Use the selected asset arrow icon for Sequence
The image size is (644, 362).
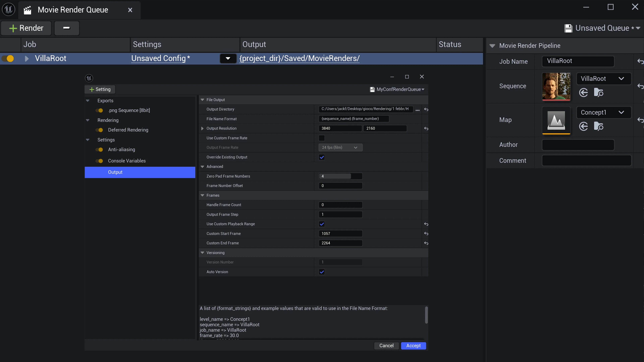tap(583, 93)
